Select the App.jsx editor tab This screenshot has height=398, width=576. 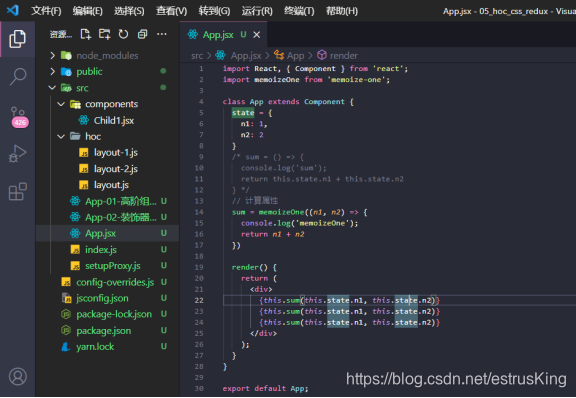coord(223,35)
